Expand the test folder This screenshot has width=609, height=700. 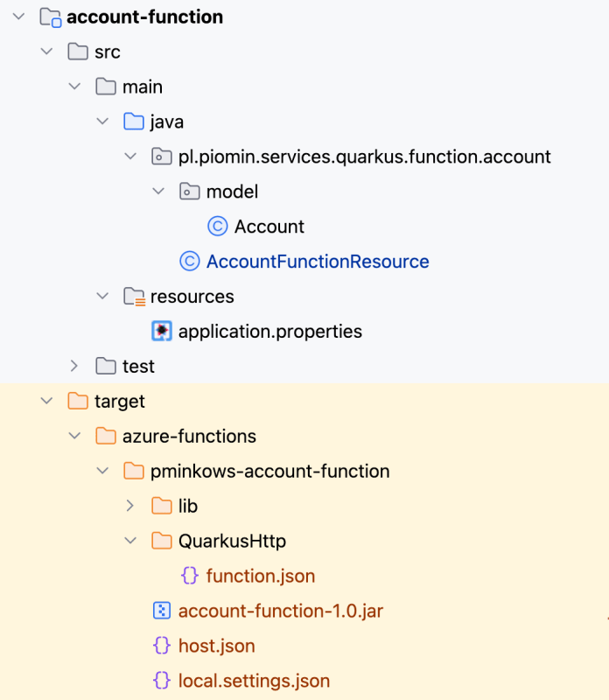(74, 366)
